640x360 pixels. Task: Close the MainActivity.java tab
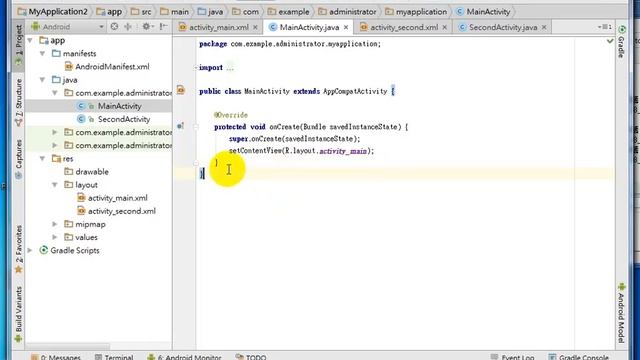coord(346,27)
